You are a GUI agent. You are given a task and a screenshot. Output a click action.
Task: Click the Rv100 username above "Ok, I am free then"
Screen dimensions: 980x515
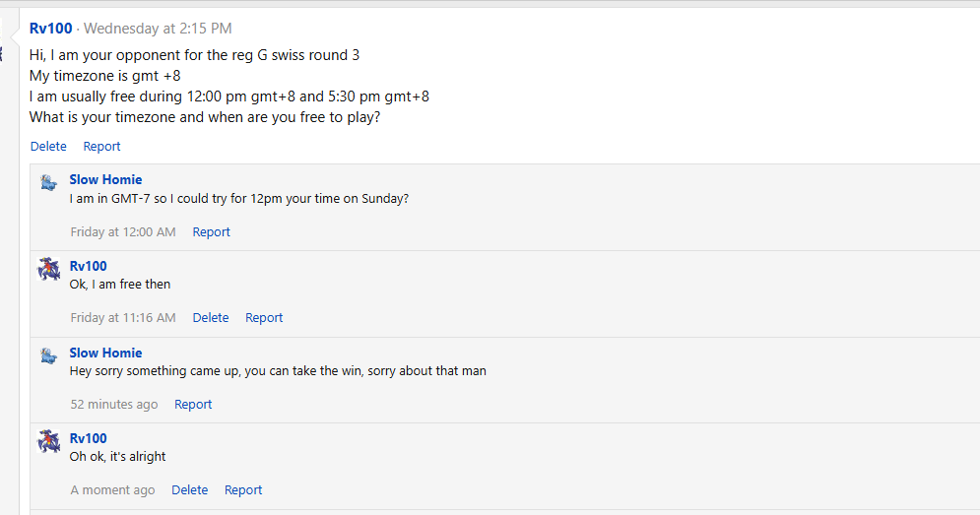tap(88, 266)
